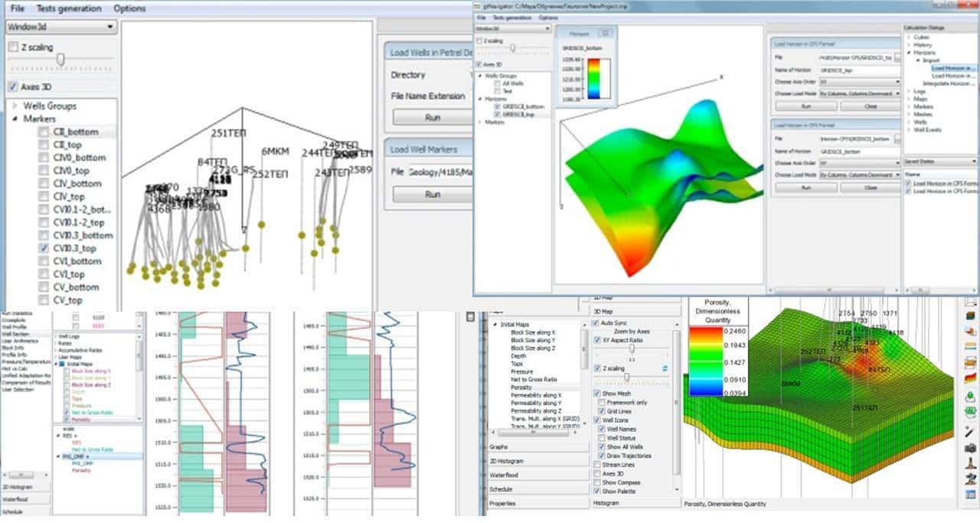980x523 pixels.
Task: Uncheck the Well Names checkbox
Action: pyautogui.click(x=602, y=429)
